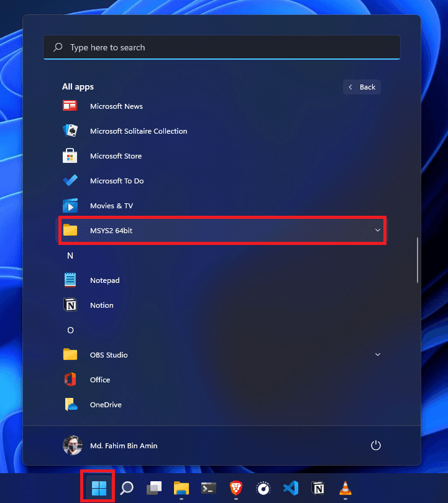Click the MSYS2 64bit folder icon

[x=70, y=230]
